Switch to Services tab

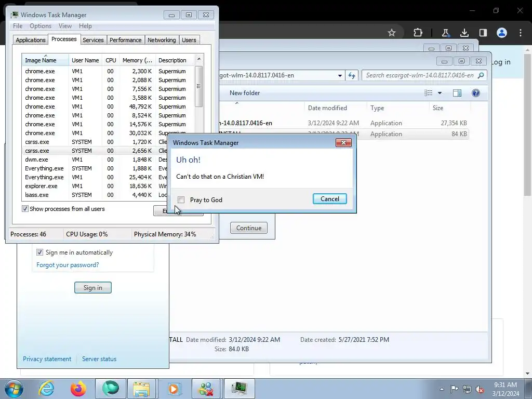click(93, 40)
